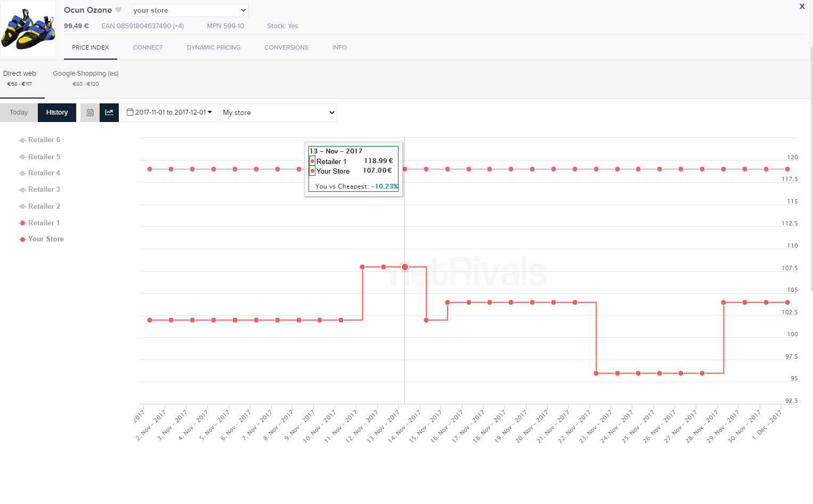Close the product panel with the X

click(x=802, y=6)
